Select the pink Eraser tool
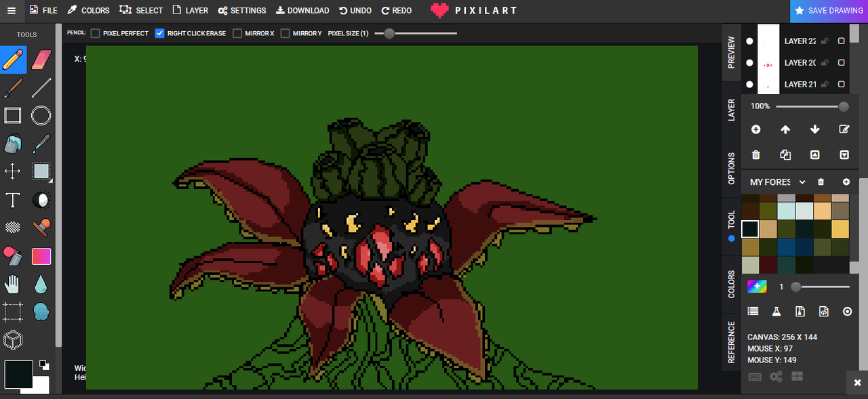This screenshot has width=868, height=399. pos(41,60)
